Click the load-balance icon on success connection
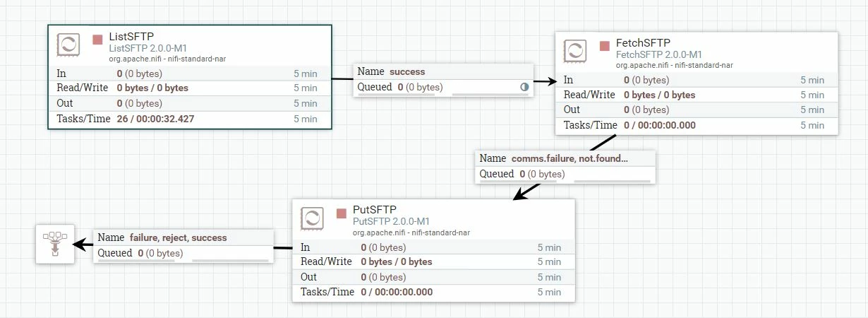Screen dimensions: 868x318 point(524,87)
